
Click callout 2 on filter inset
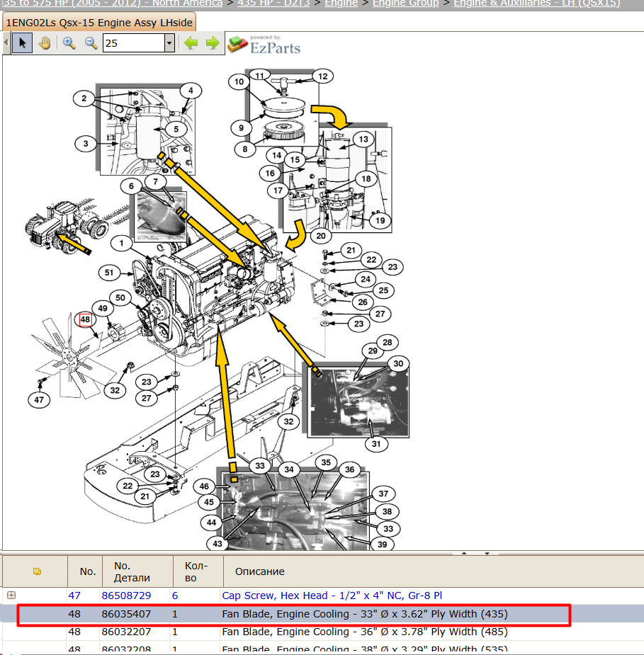[x=84, y=98]
